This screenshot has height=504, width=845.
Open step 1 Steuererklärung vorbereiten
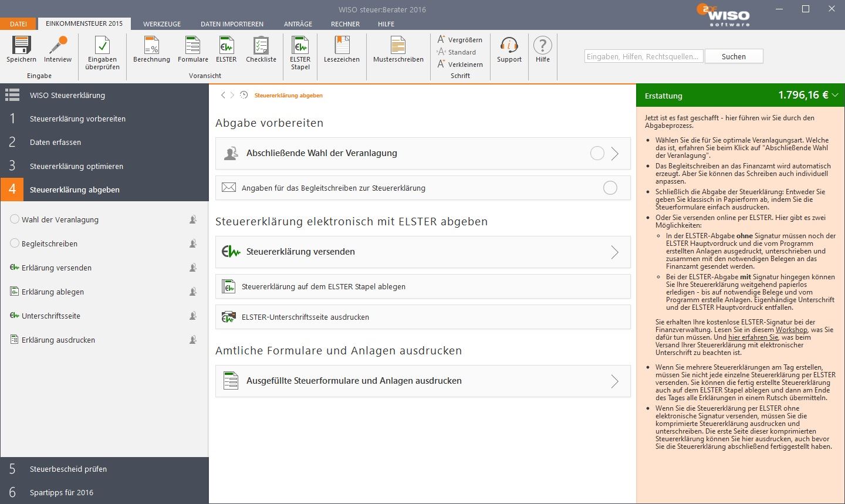104,119
